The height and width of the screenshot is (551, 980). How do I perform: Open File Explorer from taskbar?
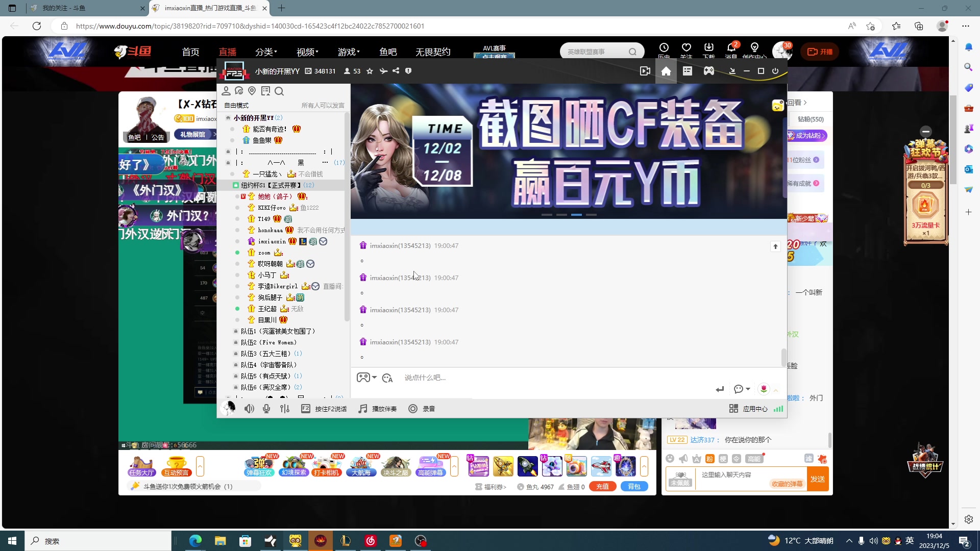(220, 541)
